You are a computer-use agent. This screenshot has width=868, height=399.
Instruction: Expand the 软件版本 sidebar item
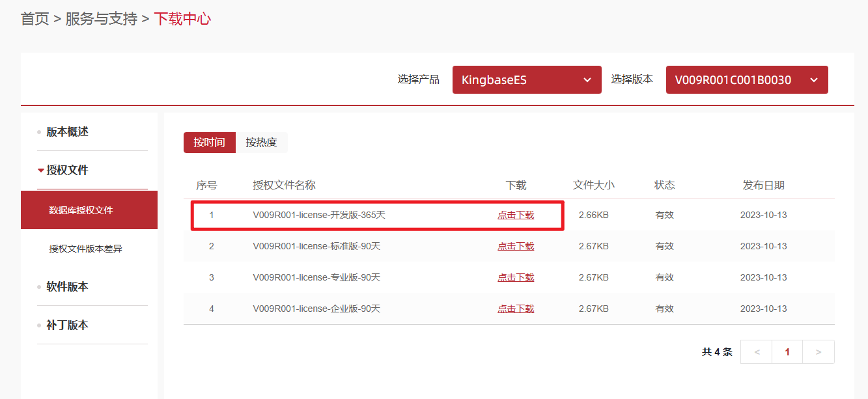[x=67, y=286]
